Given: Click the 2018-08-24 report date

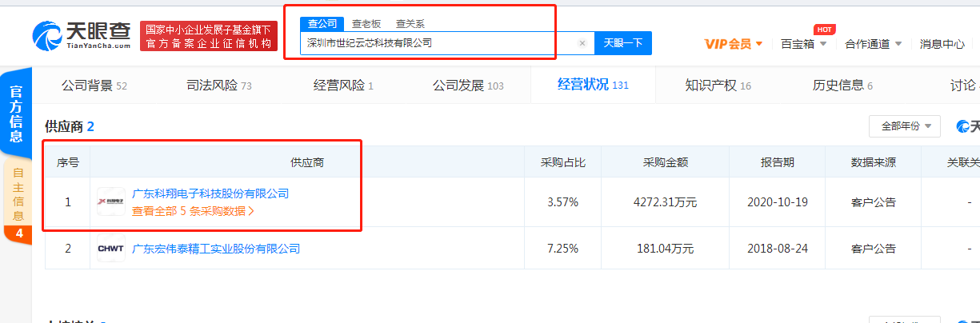Looking at the screenshot, I should [x=778, y=249].
